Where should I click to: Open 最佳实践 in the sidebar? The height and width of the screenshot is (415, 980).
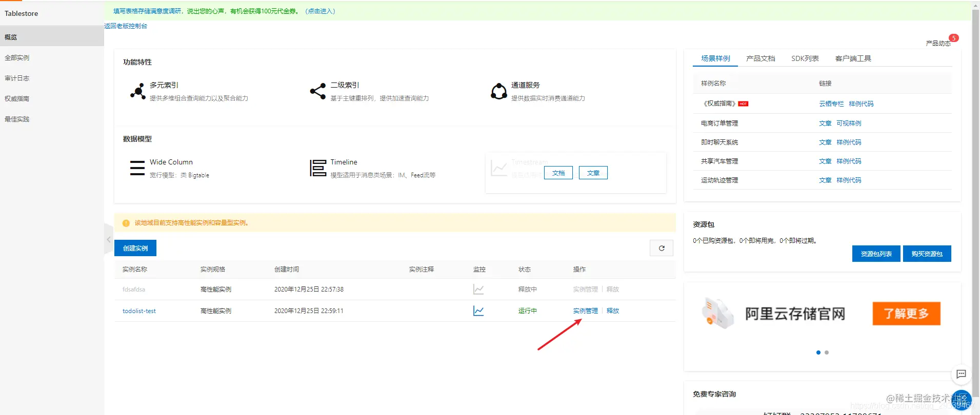pyautogui.click(x=52, y=119)
